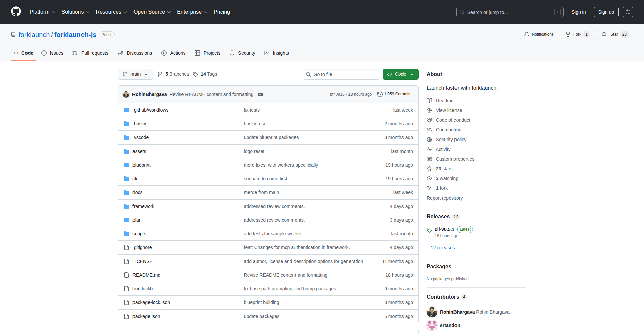Click the Code of conduct icon
644x333 pixels.
pyautogui.click(x=429, y=120)
